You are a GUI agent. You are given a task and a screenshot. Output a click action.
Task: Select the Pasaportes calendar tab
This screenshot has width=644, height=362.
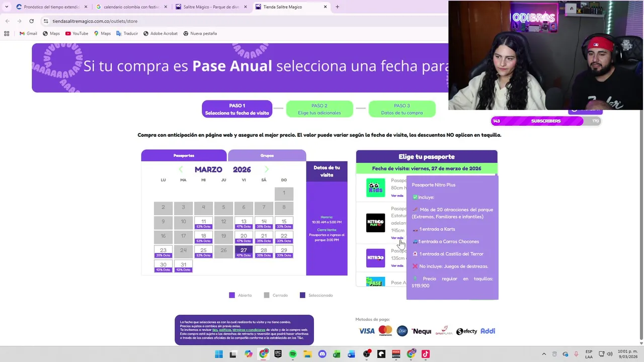[184, 155]
